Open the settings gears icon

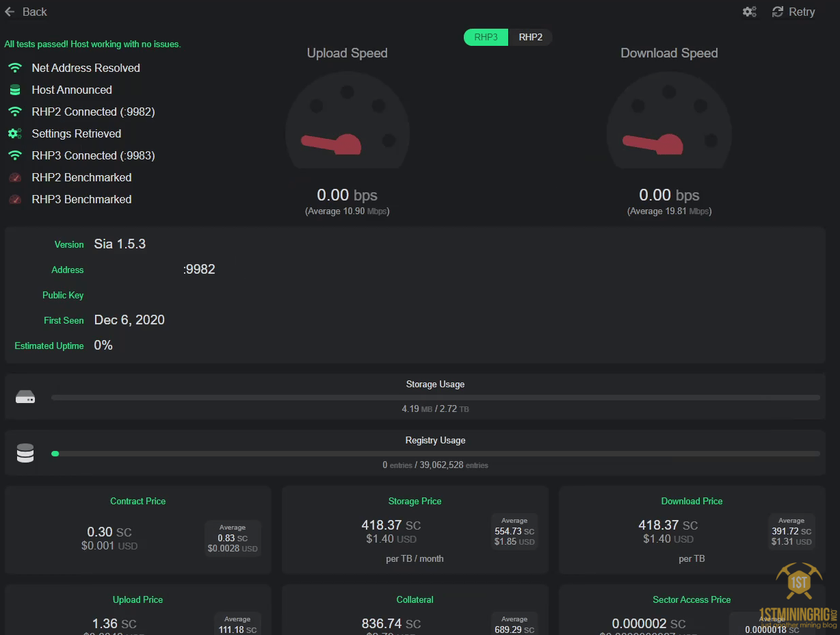[x=750, y=12]
